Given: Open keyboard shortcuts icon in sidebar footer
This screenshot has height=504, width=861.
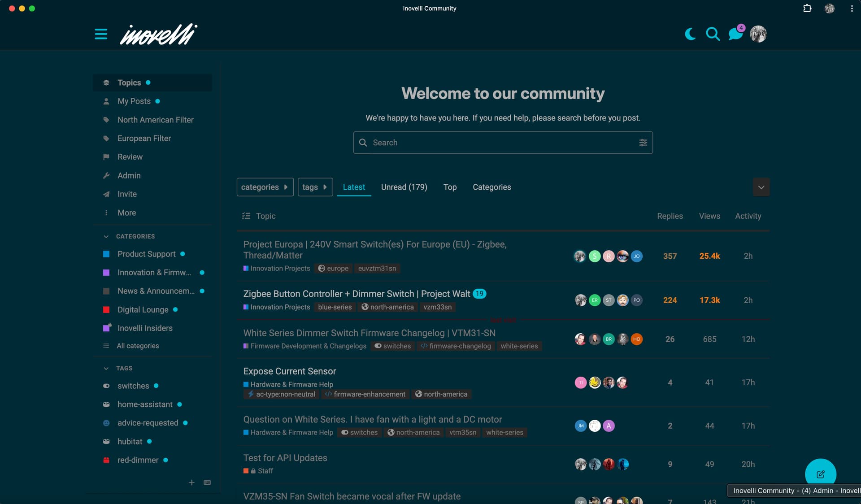Looking at the screenshot, I should pos(207,482).
